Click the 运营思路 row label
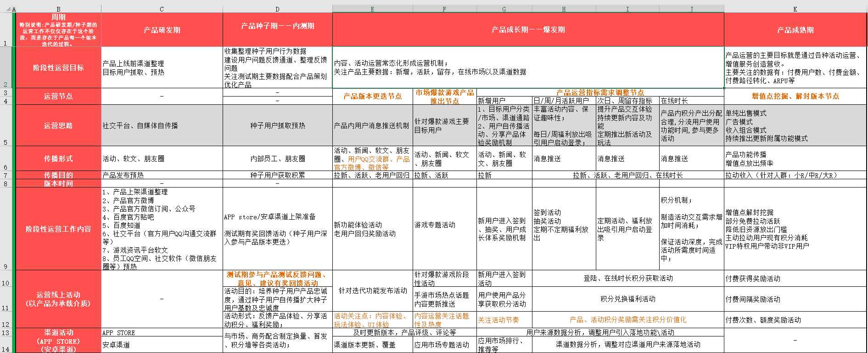Screen dimensions: 868x353 click(58, 125)
